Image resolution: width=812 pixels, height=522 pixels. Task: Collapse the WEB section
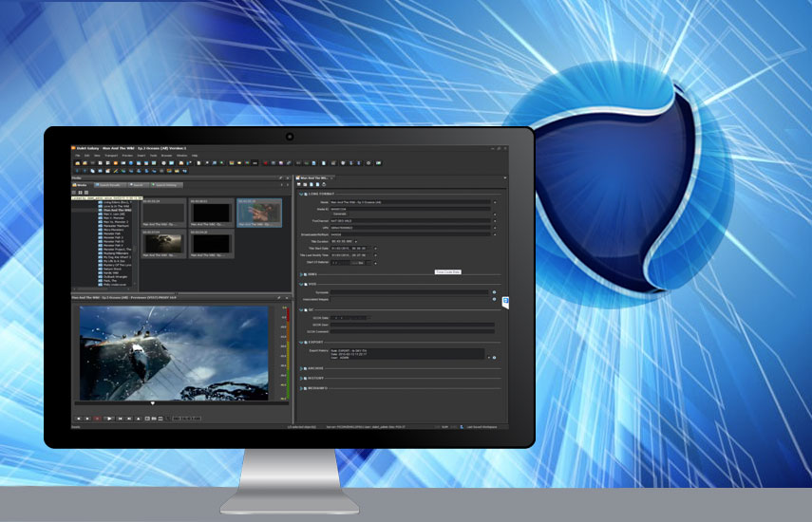[301, 284]
